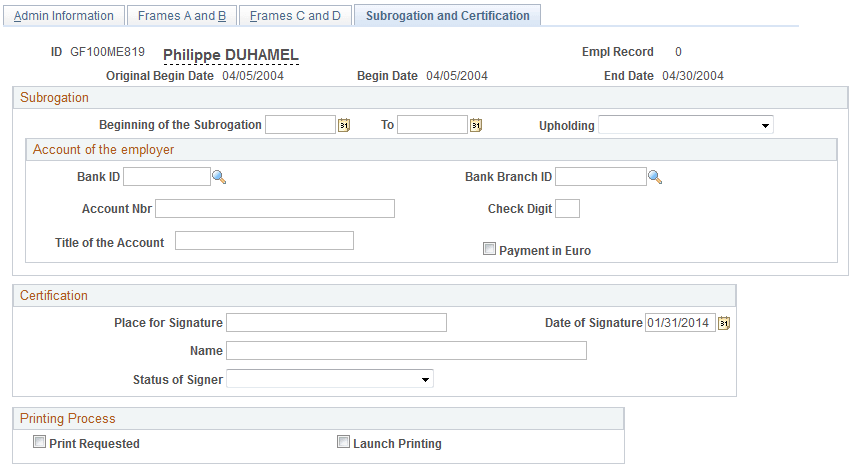The image size is (853, 468).
Task: Expand the Upholding dropdown
Action: tap(685, 125)
